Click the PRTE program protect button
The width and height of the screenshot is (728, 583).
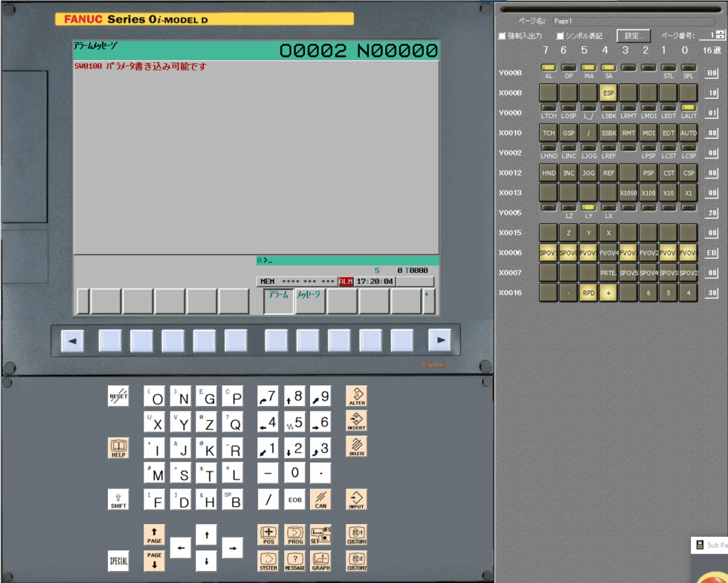(609, 273)
